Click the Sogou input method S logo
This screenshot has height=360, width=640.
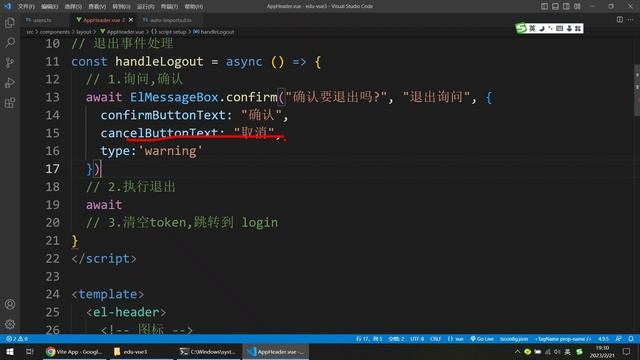521,28
